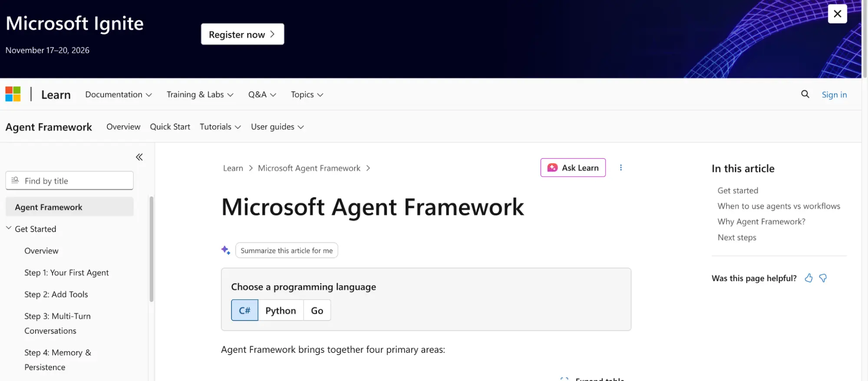Jump to Why Agent Framework? section

pos(761,222)
